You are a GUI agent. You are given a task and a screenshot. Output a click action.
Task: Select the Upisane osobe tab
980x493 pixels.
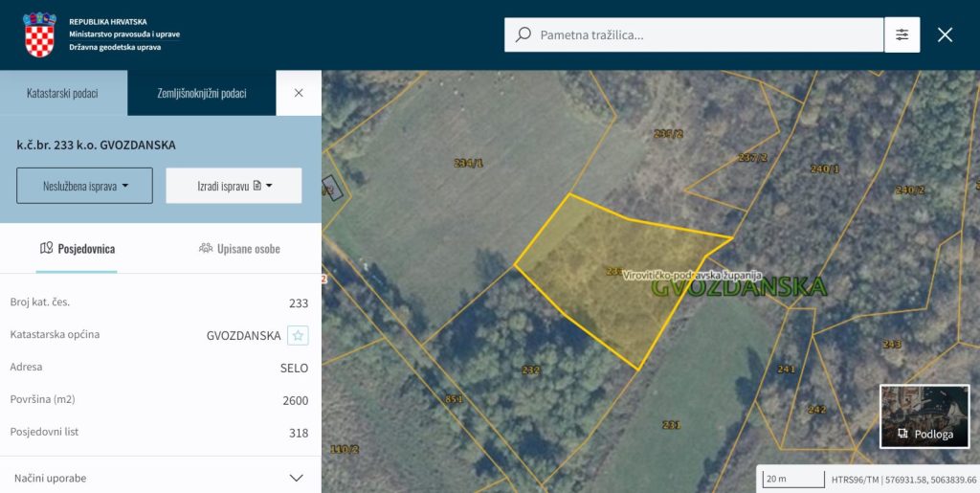point(239,249)
